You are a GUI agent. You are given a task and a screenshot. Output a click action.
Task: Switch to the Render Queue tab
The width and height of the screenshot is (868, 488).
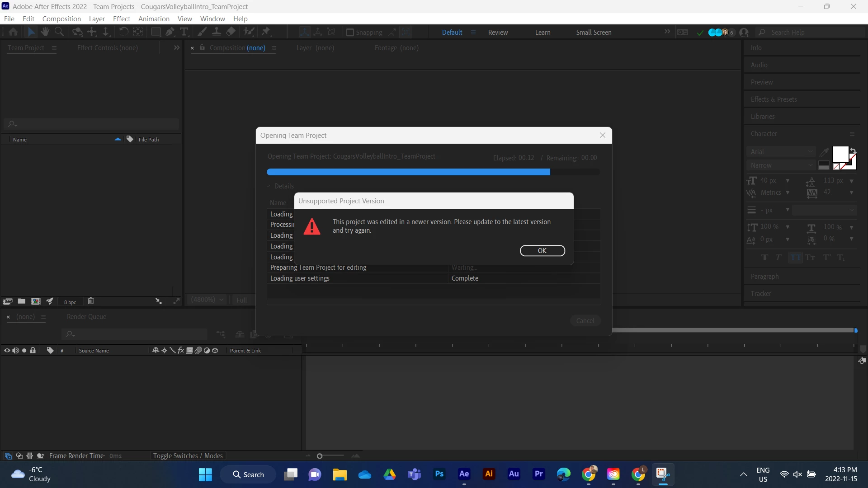click(x=86, y=317)
